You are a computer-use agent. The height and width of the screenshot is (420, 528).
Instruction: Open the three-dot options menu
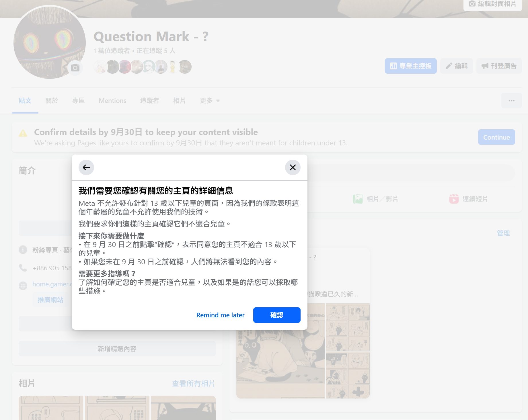(512, 101)
